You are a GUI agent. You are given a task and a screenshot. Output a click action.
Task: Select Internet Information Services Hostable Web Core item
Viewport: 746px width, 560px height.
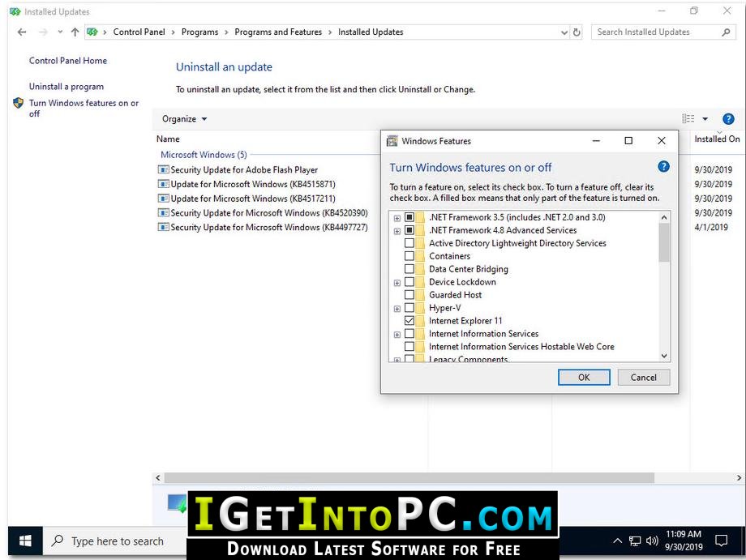tap(521, 347)
